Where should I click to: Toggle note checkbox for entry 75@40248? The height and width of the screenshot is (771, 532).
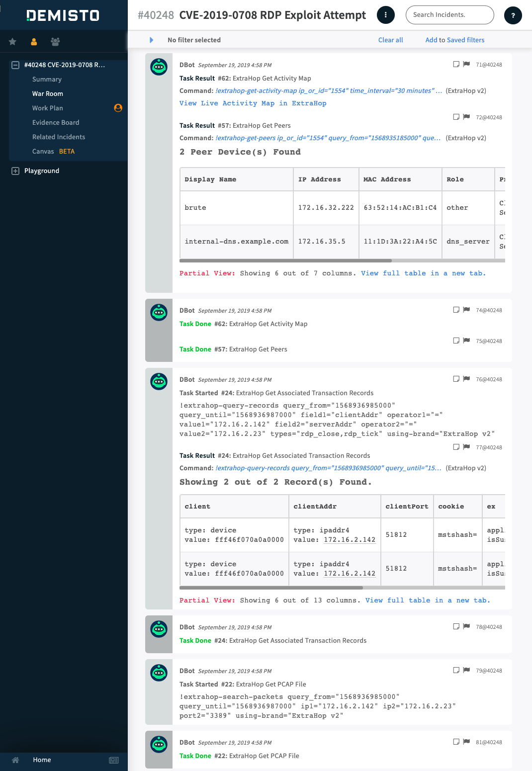[x=456, y=341]
